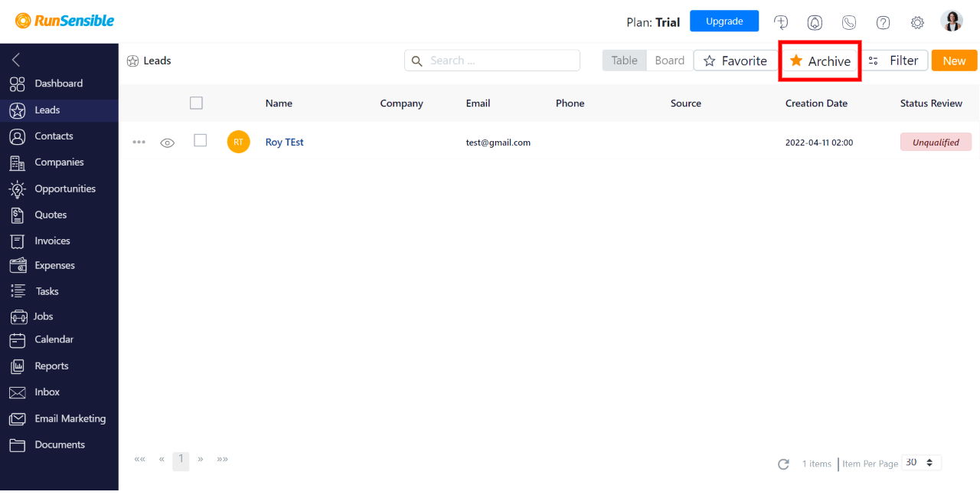Click the Leads star icon in page header
The image size is (980, 495).
tap(132, 61)
